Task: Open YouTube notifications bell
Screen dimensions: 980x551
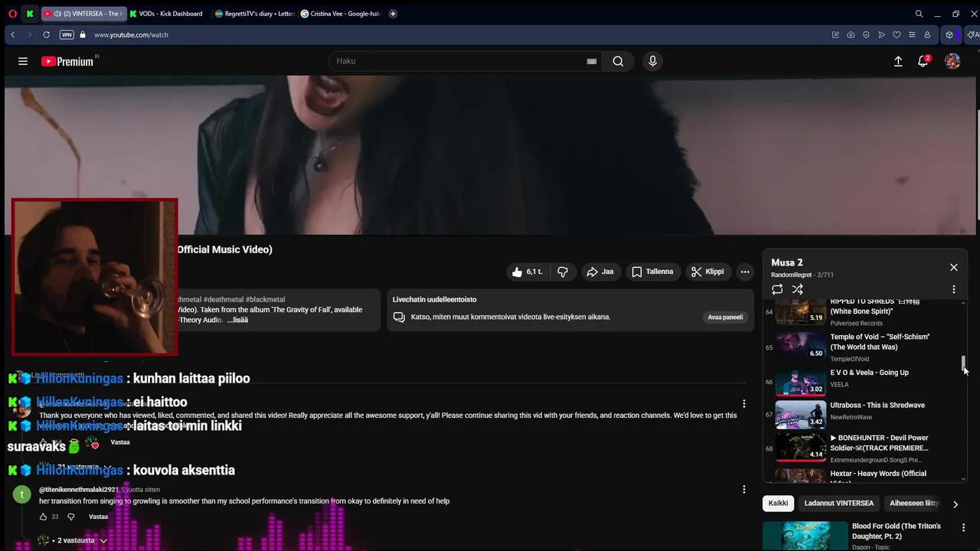Action: [923, 61]
